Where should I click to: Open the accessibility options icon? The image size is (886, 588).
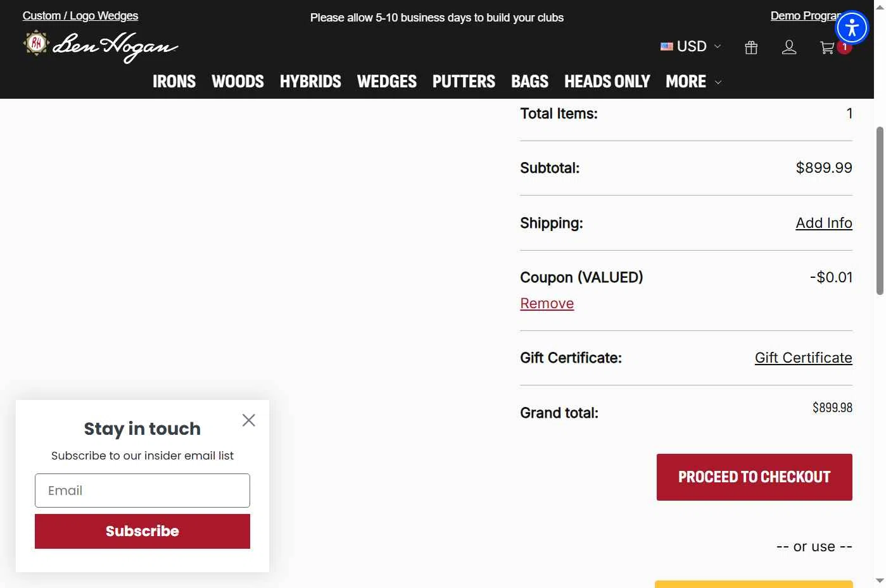pos(852,27)
